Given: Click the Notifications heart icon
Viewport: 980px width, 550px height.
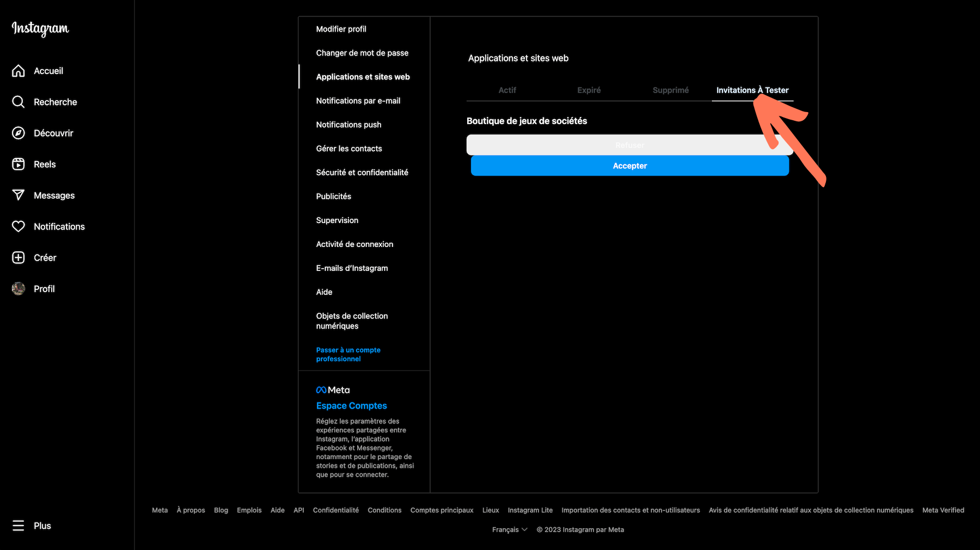Looking at the screenshot, I should click(x=19, y=226).
